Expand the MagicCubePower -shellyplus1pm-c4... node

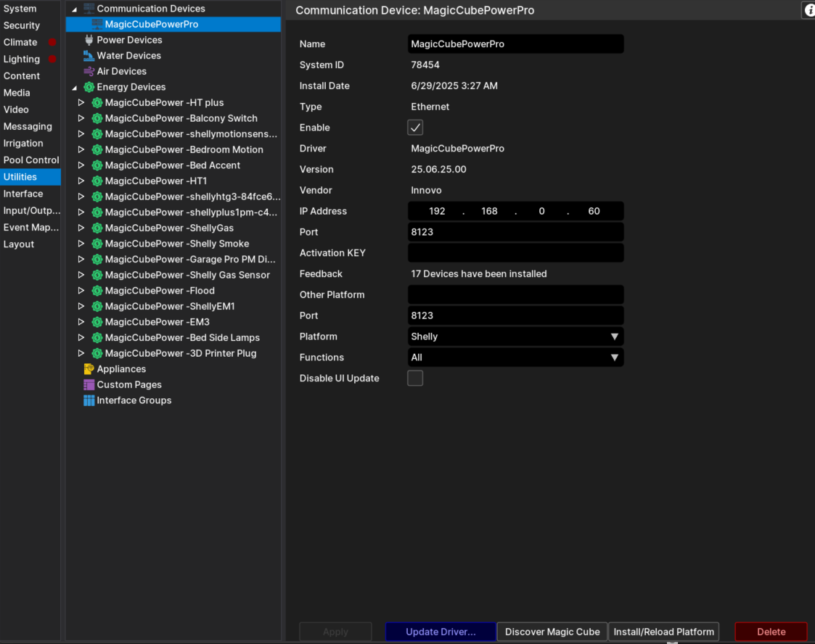click(81, 212)
